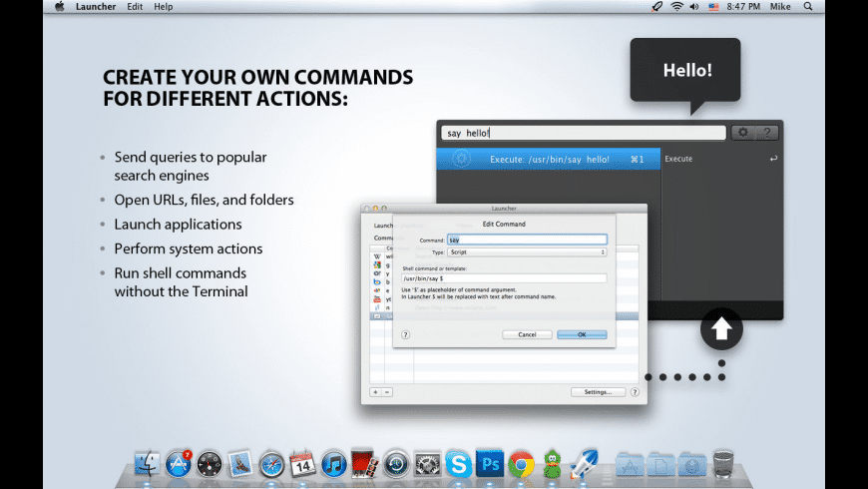Open System Preferences gear in dock
868x489 pixels.
pos(427,464)
